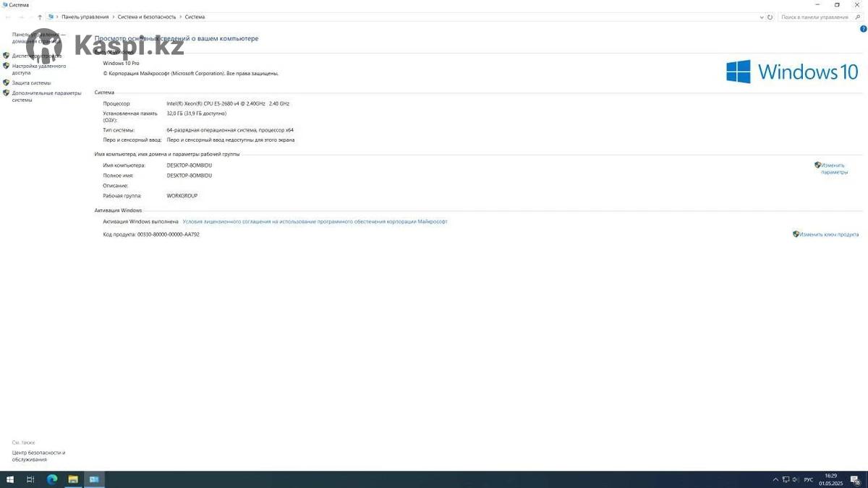Expand the address bar history dropdown
The width and height of the screenshot is (868, 488).
tap(762, 17)
